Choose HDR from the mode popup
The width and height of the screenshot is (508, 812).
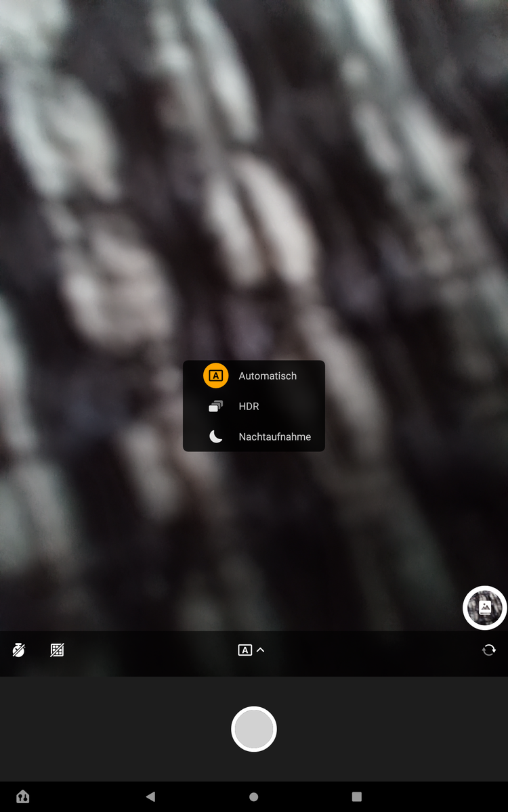coord(254,406)
